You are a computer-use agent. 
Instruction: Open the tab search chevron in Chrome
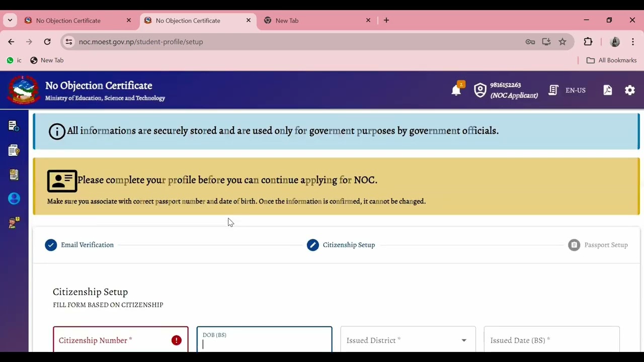tap(10, 21)
